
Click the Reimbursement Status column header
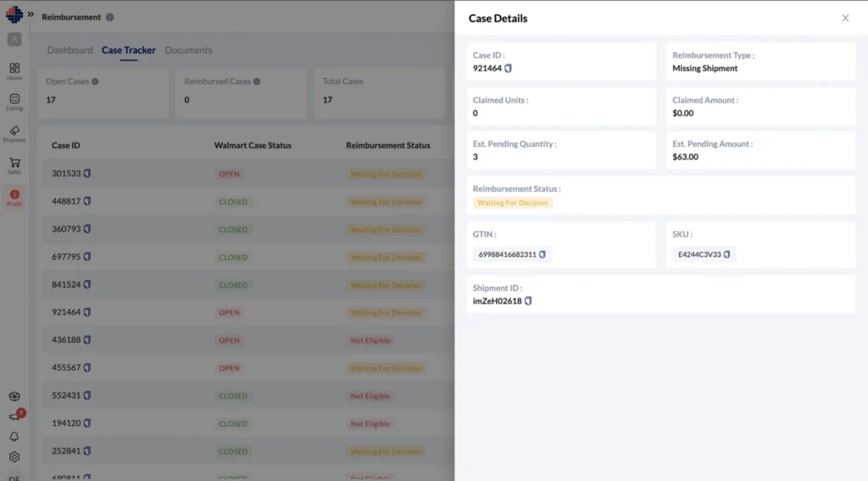(x=388, y=145)
